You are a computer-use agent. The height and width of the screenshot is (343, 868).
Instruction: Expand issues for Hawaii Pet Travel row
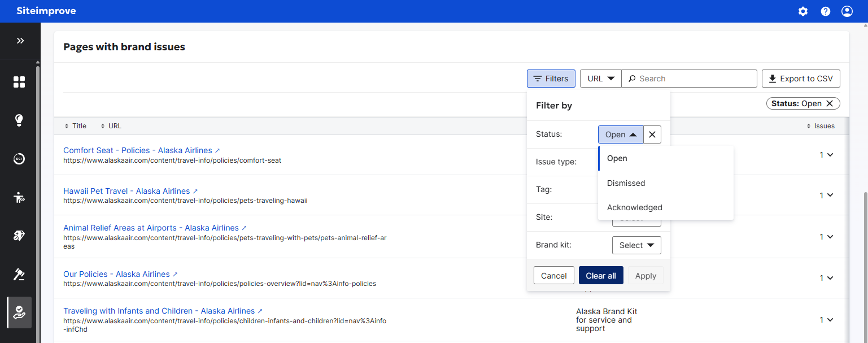pyautogui.click(x=827, y=195)
